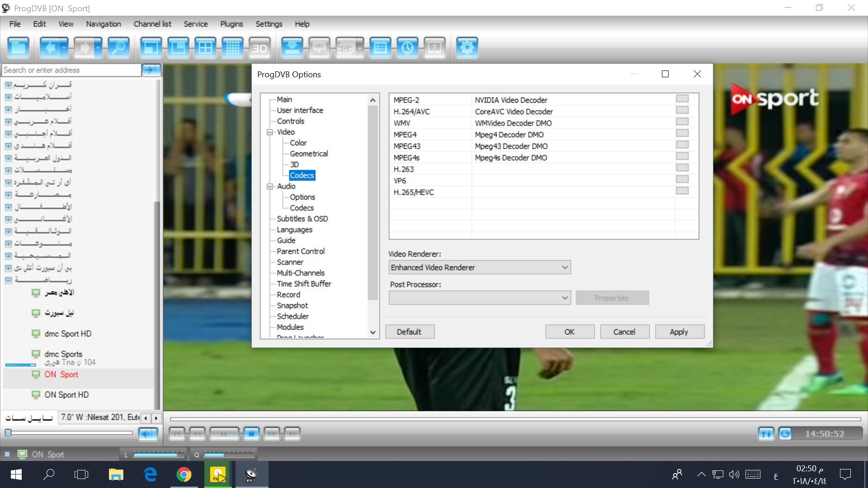
Task: Open Microsoft Edge from the taskbar
Action: coord(150,474)
